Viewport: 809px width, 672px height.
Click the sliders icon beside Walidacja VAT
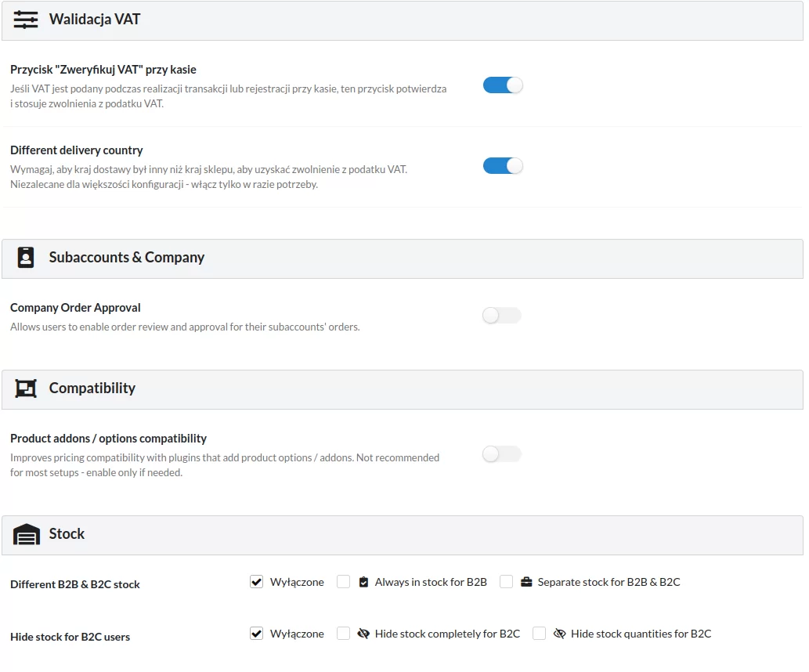tap(26, 20)
